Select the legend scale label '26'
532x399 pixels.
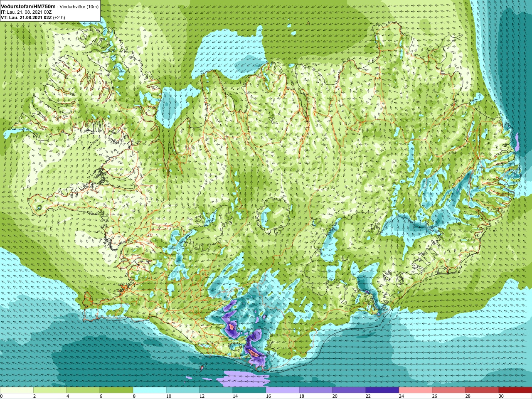click(x=435, y=396)
